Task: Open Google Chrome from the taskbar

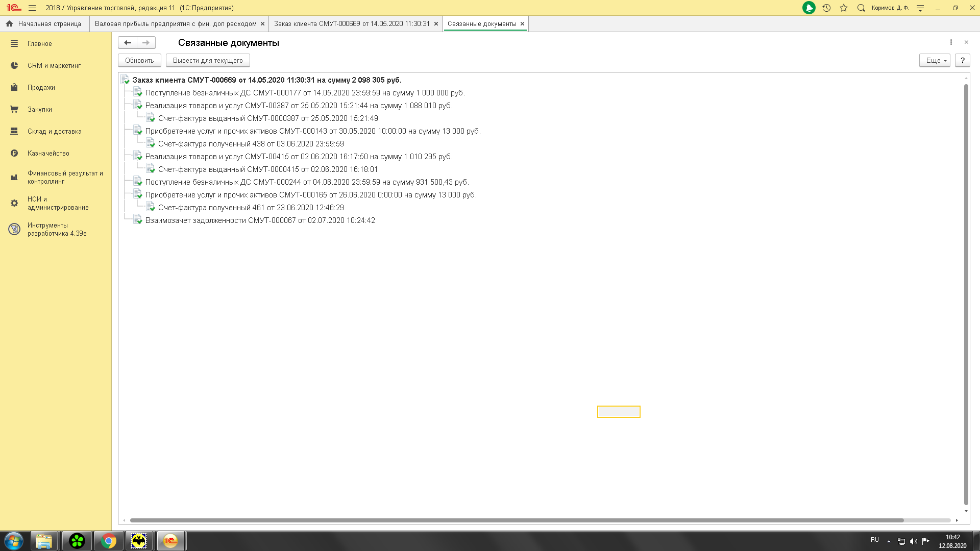Action: 108,541
